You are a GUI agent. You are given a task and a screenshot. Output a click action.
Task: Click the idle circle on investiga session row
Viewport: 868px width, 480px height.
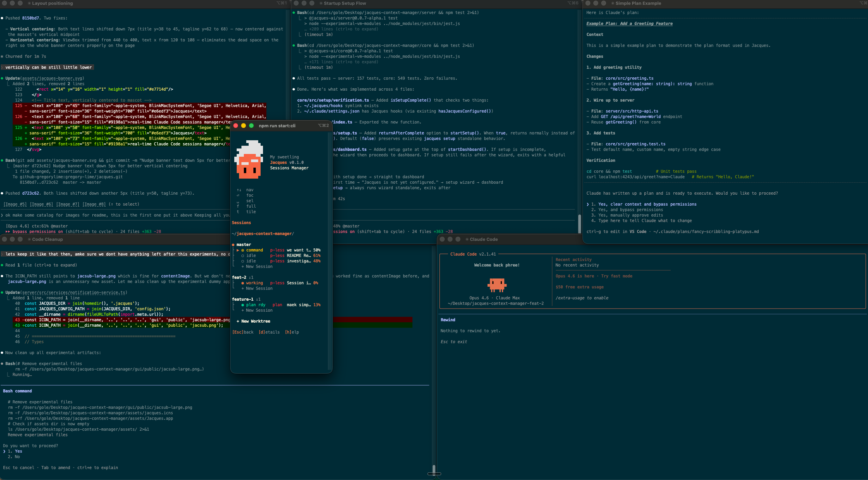pos(243,261)
